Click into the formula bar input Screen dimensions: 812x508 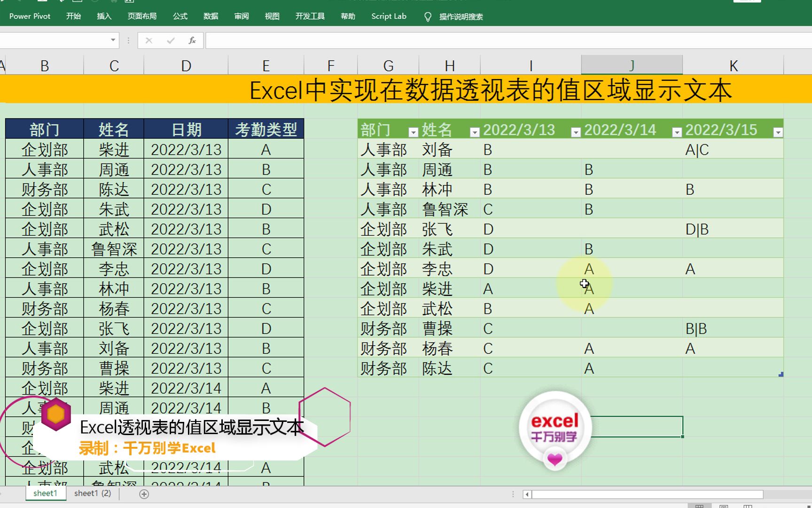[x=508, y=40]
